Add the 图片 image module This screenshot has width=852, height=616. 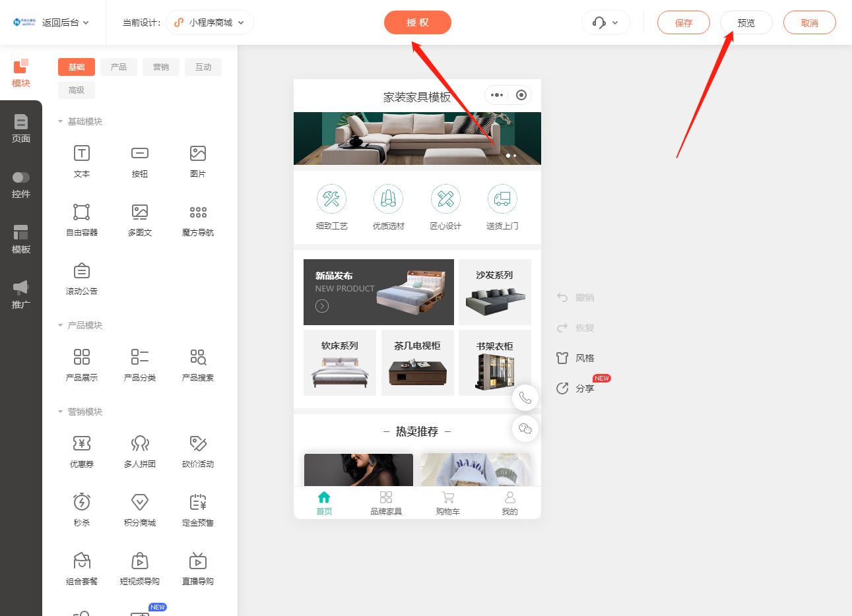click(x=198, y=162)
